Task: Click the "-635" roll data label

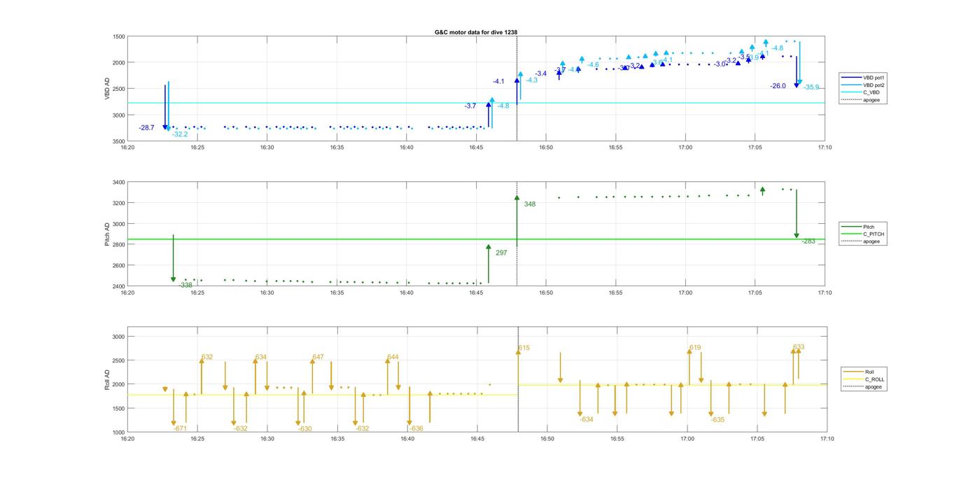Action: point(717,420)
